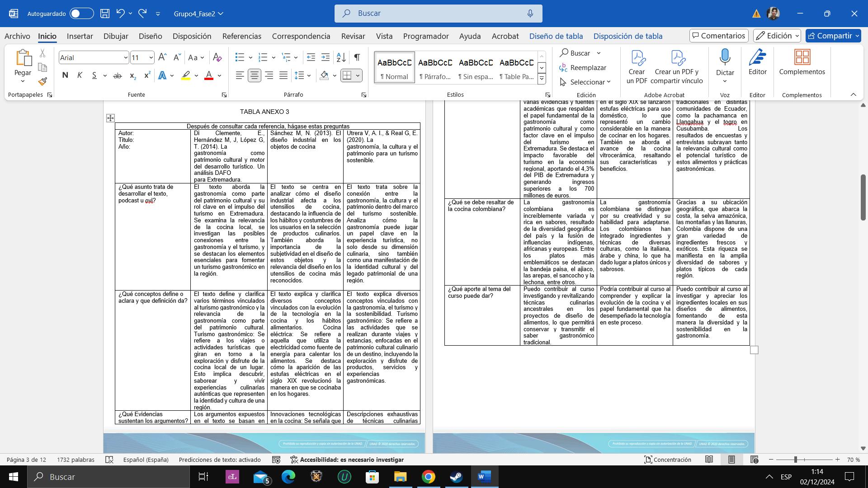
Task: Open Complementos add-ins
Action: pyautogui.click(x=802, y=62)
